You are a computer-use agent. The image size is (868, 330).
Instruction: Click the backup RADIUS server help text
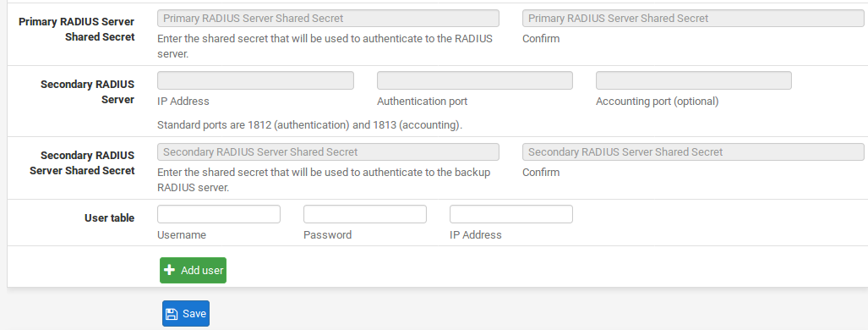coord(324,179)
